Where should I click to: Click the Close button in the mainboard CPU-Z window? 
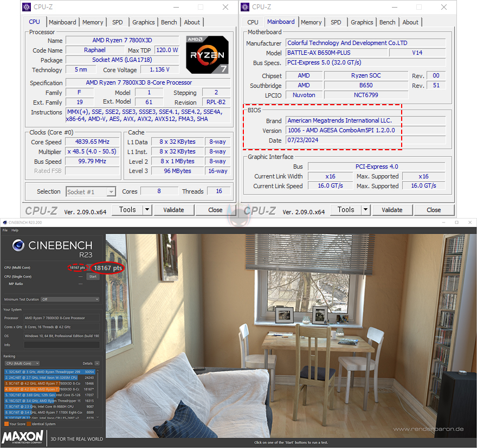pyautogui.click(x=434, y=210)
